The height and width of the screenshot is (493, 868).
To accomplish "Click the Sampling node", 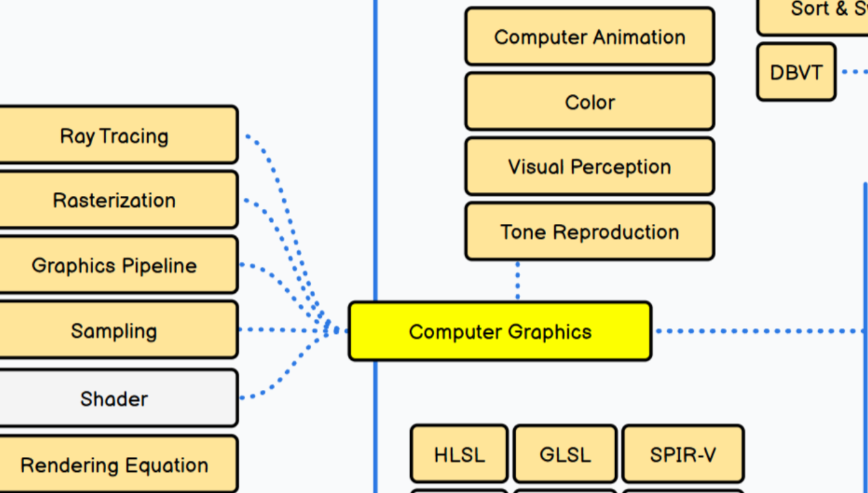I will [115, 331].
